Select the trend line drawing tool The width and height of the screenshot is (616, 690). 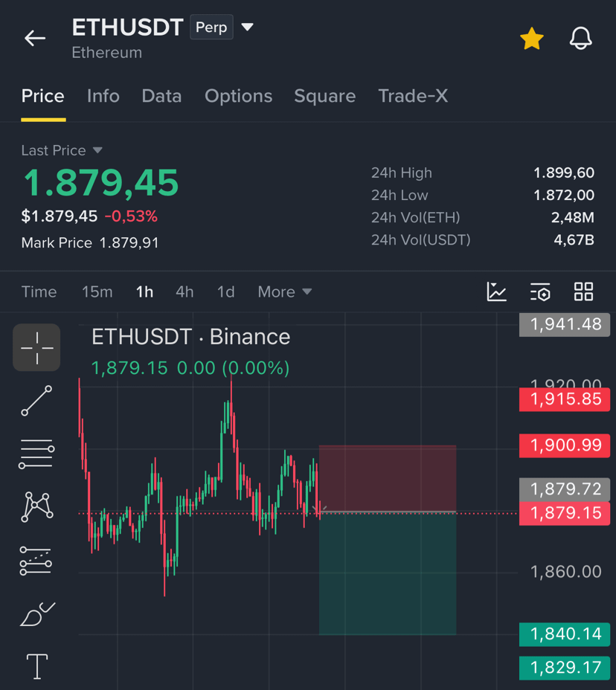[36, 401]
